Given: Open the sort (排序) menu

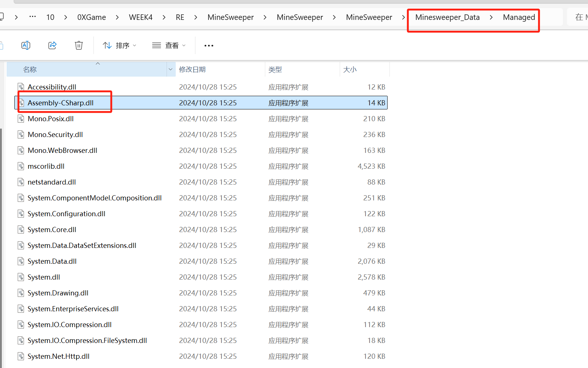Looking at the screenshot, I should [x=119, y=45].
